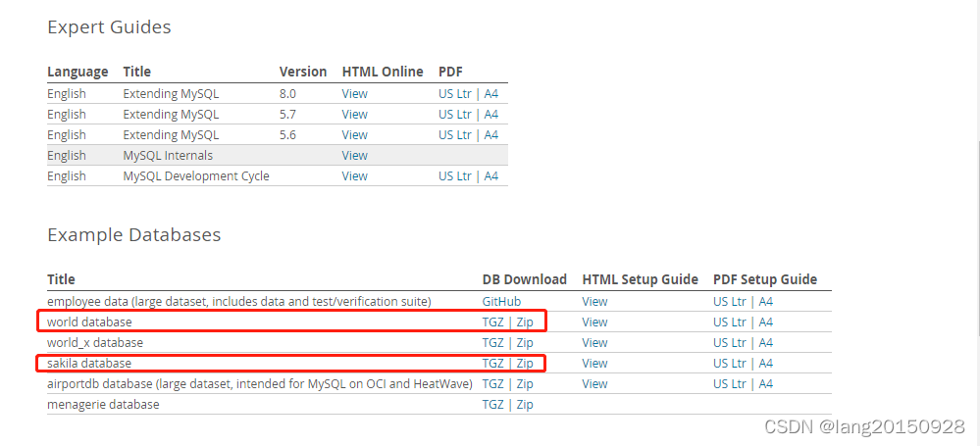Download world_x database Zip archive
The width and height of the screenshot is (980, 446).
tap(525, 343)
